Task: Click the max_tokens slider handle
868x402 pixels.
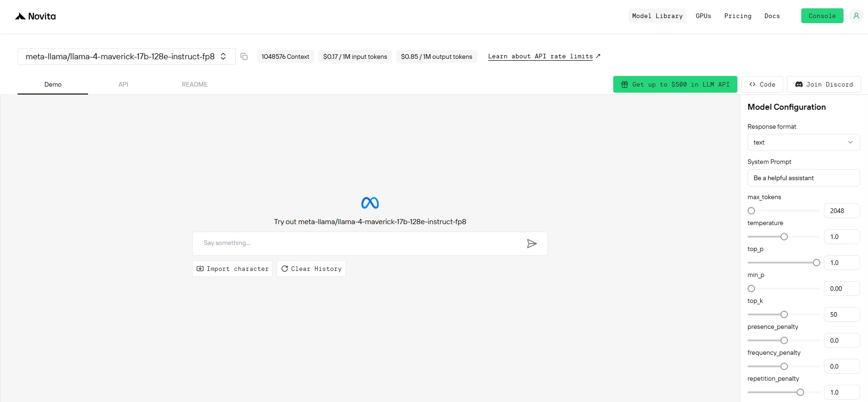Action: [x=751, y=211]
